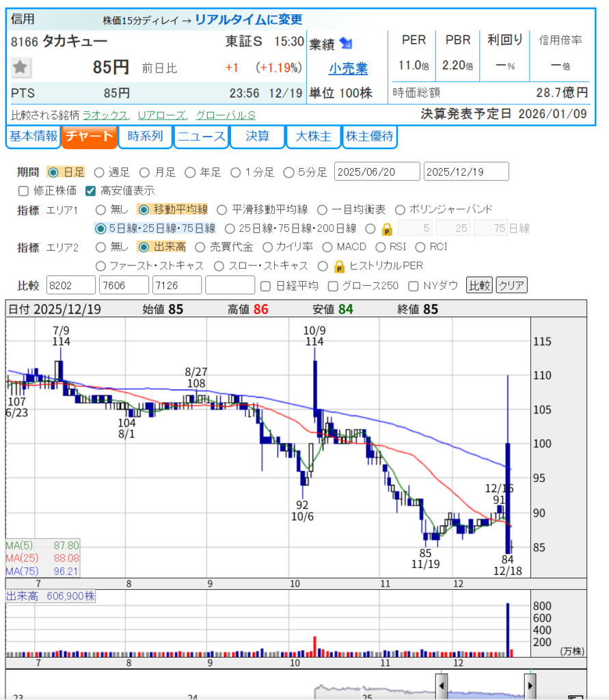Viewport: 609px width, 700px height.
Task: Click the lock icon beside custom moving average fields
Action: (387, 228)
